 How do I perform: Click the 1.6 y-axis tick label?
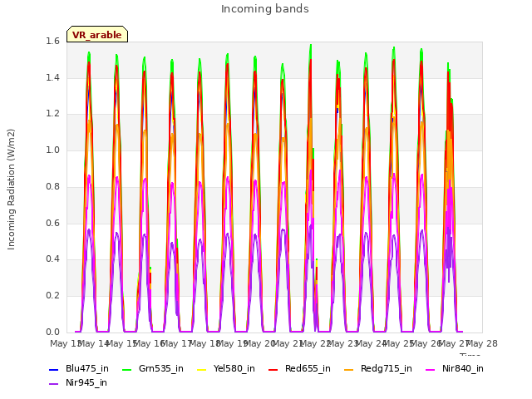[52, 41]
